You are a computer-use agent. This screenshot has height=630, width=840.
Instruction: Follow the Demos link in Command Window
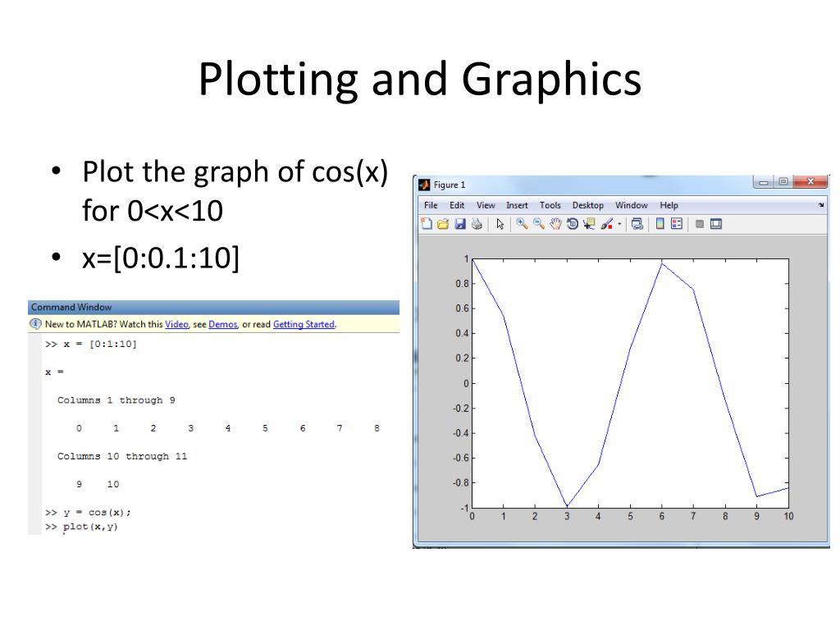[x=223, y=324]
